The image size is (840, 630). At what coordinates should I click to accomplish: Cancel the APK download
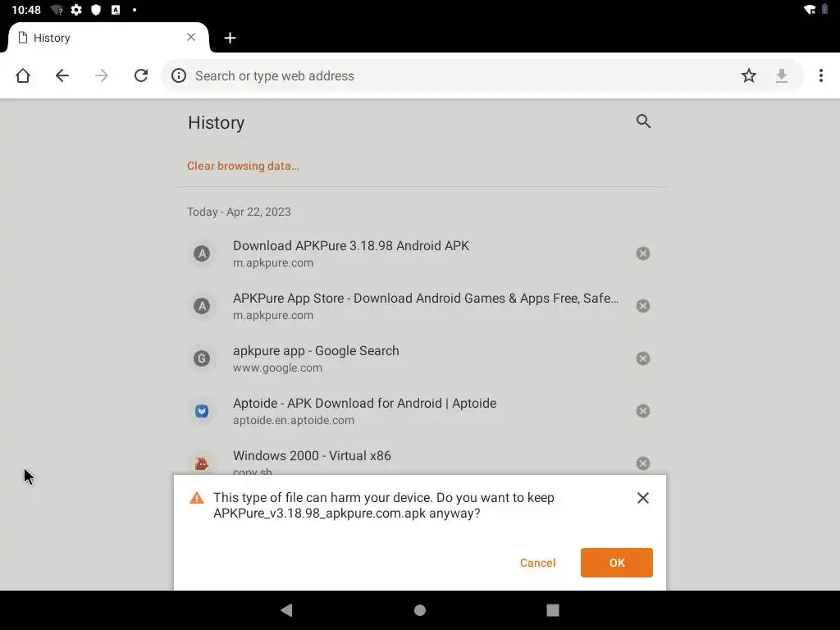point(537,563)
